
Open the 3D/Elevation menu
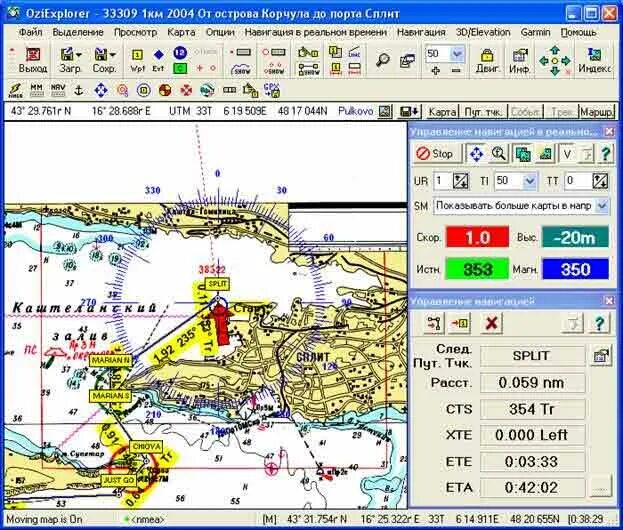pos(483,33)
